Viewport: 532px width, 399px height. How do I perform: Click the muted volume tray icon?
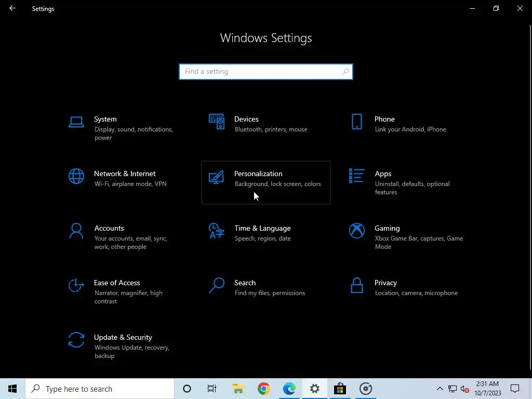pos(465,389)
